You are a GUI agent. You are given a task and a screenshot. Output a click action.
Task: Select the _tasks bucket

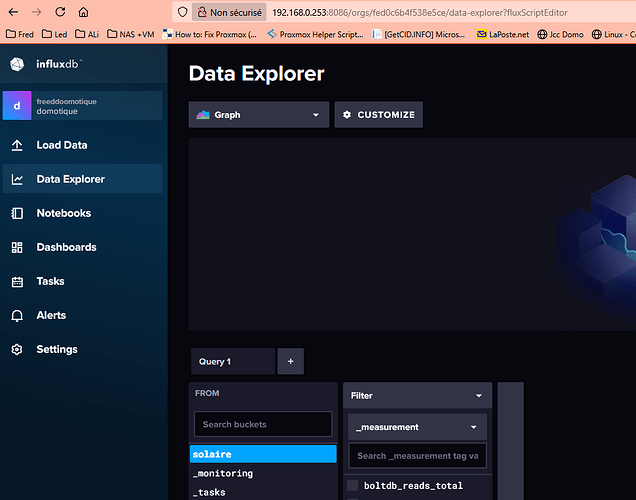pos(263,492)
